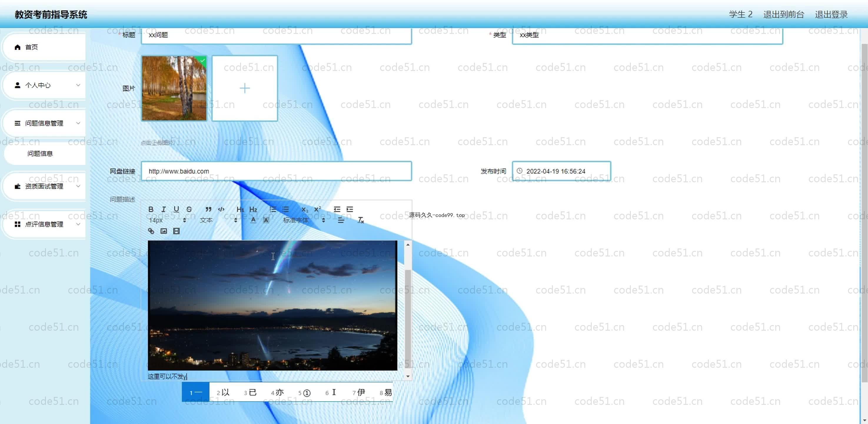Viewport: 868px width, 424px height.
Task: Select IME candidate 8 易
Action: pos(386,392)
